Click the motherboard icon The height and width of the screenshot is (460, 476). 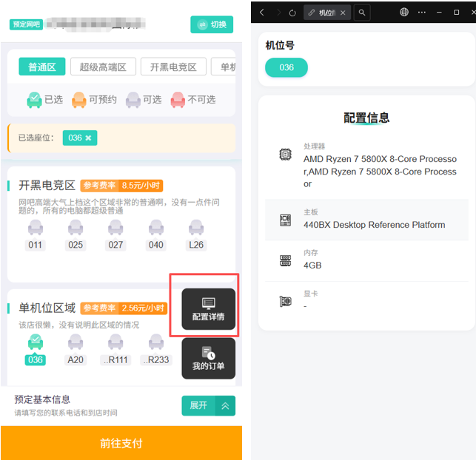click(x=285, y=220)
